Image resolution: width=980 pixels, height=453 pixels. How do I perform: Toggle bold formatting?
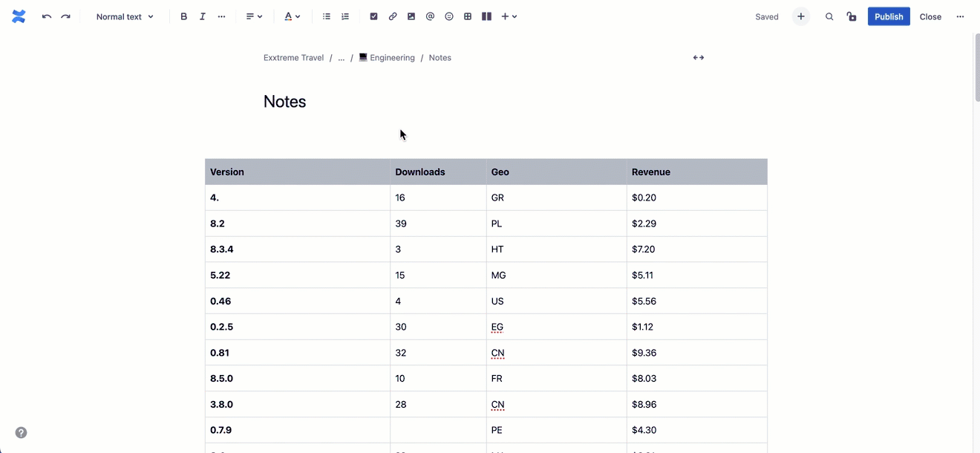(184, 16)
